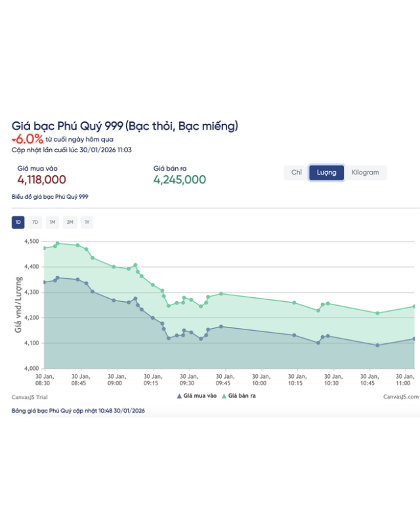This screenshot has height=525, width=420.
Task: View the 1Y chart range
Action: (87, 222)
